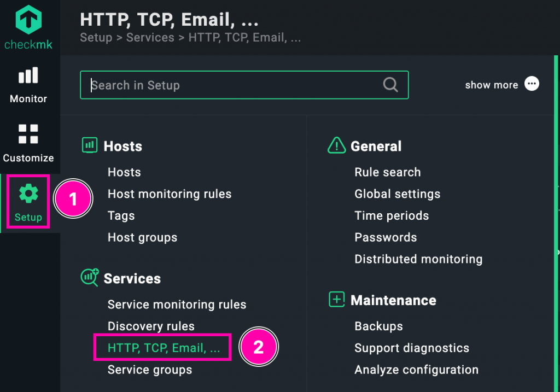560x392 pixels.
Task: Click the General warning triangle icon
Action: 336,145
